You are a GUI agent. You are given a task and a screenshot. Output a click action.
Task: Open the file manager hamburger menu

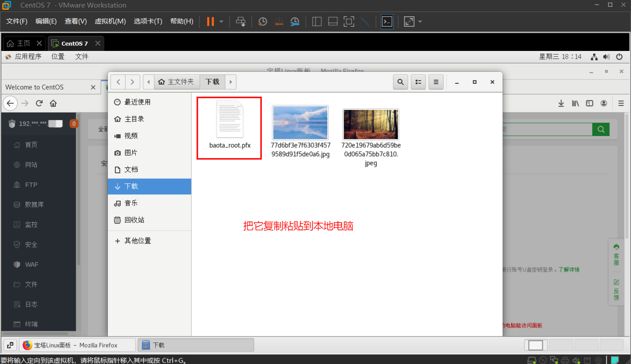pos(436,82)
